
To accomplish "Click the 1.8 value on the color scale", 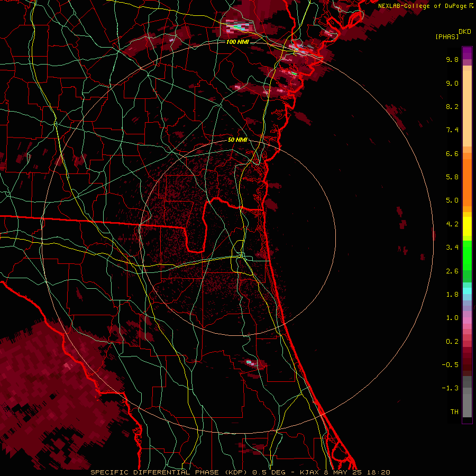I will coord(452,295).
